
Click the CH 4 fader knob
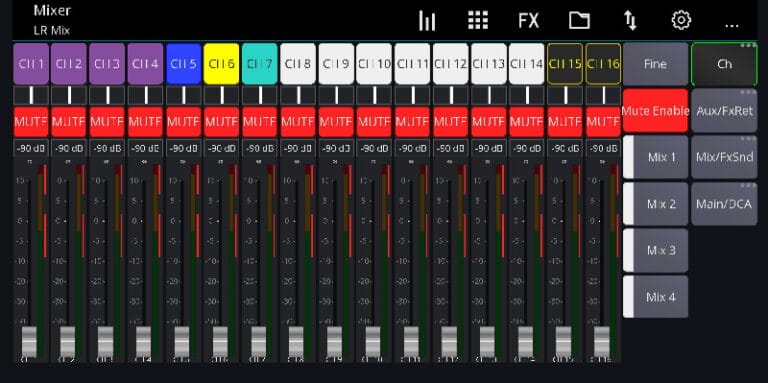(144, 341)
